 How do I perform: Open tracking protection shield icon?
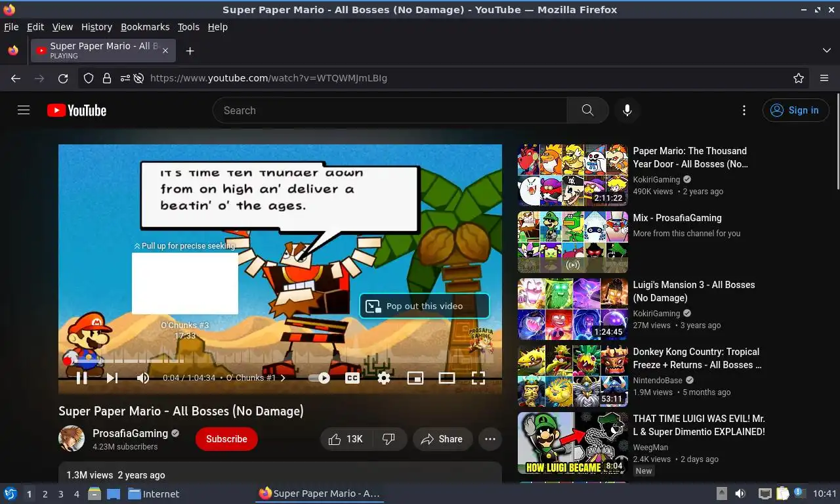coord(89,78)
